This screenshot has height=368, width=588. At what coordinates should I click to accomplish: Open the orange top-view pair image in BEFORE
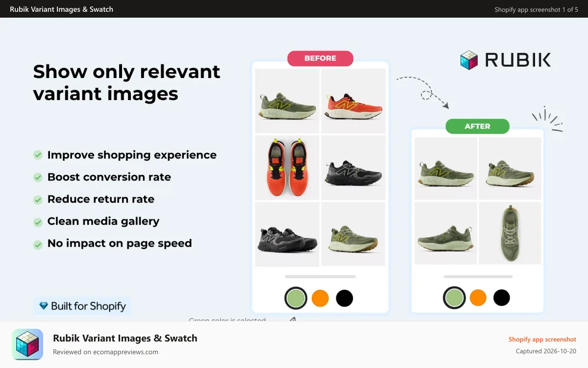[x=287, y=168]
